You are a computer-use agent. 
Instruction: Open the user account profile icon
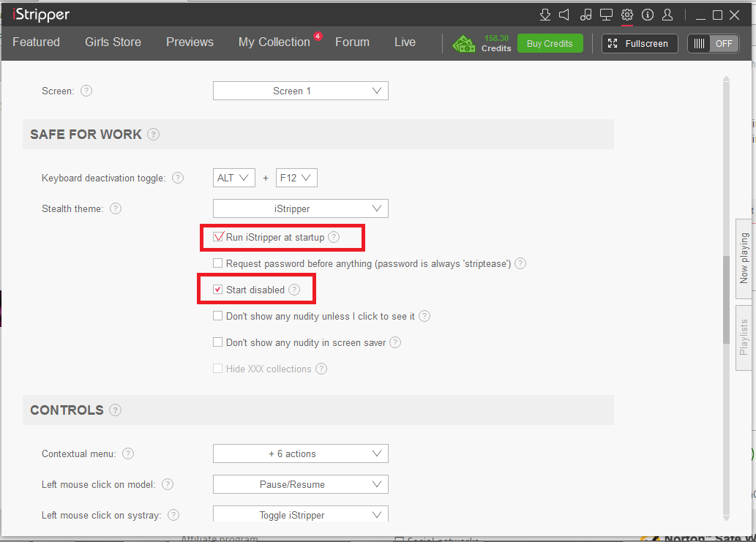[x=667, y=15]
